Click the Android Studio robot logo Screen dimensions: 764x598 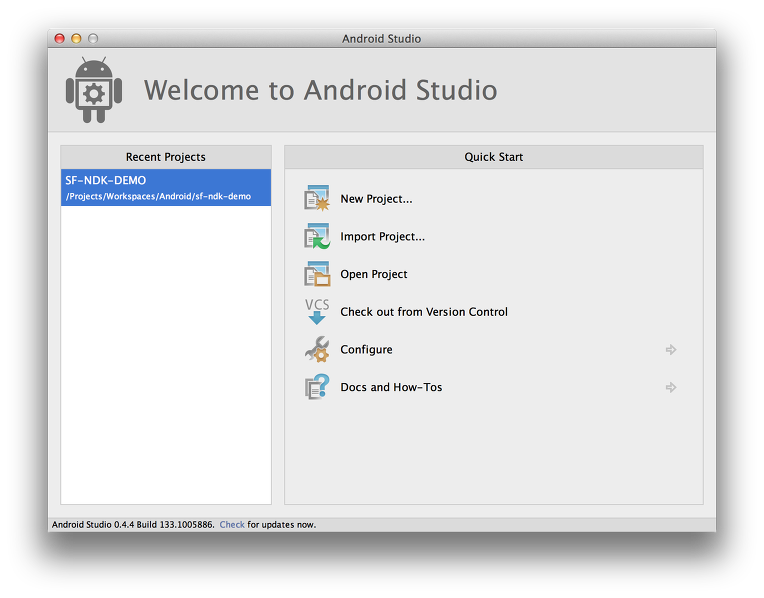(94, 90)
